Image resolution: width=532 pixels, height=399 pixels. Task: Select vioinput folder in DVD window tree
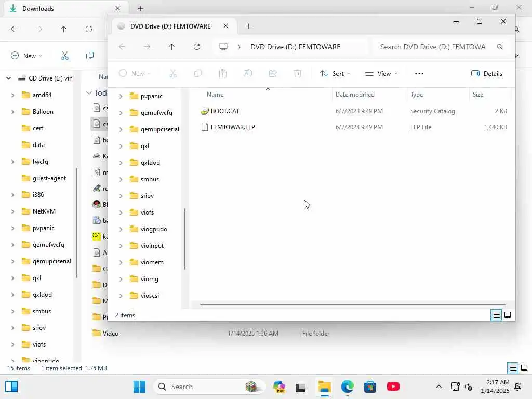click(x=152, y=246)
